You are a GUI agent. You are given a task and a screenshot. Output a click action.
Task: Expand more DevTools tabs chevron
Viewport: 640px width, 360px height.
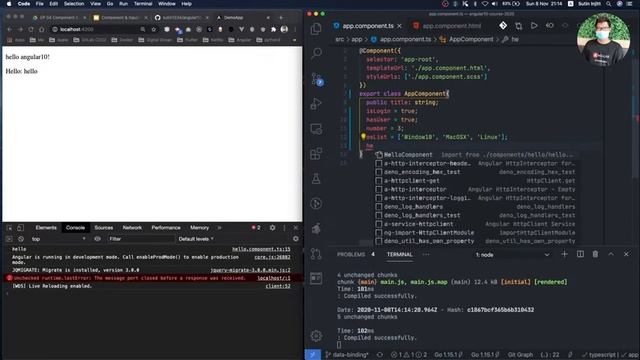(220, 228)
